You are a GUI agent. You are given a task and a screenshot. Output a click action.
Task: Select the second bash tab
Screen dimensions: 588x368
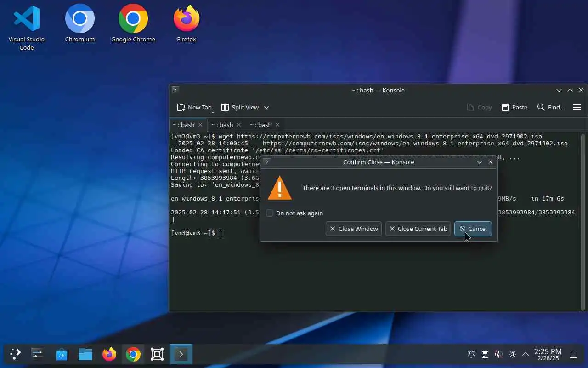click(222, 125)
